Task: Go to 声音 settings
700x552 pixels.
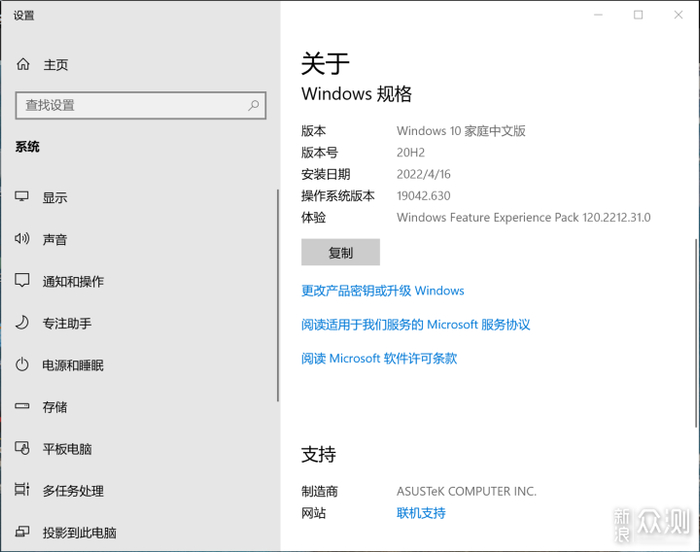Action: [x=55, y=239]
